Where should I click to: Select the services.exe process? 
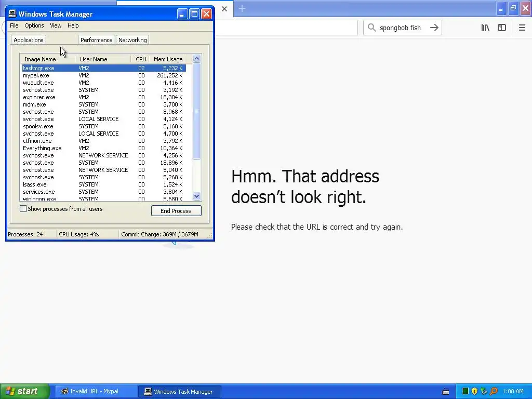click(x=104, y=192)
